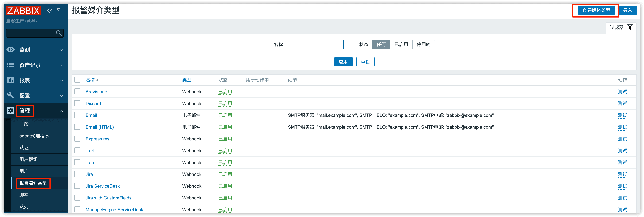Check the Discord row checkbox
This screenshot has width=644, height=217.
click(77, 103)
